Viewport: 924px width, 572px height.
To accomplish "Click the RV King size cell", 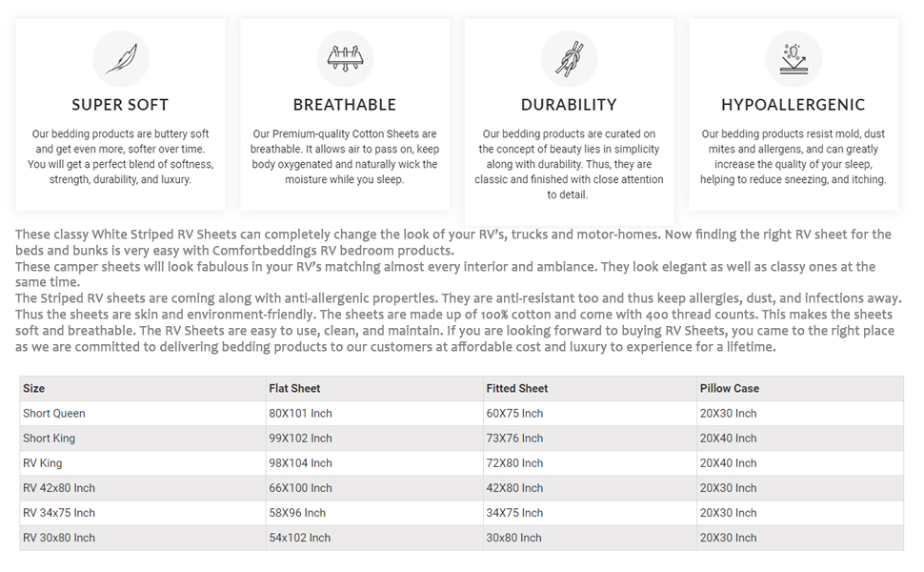I will [43, 463].
